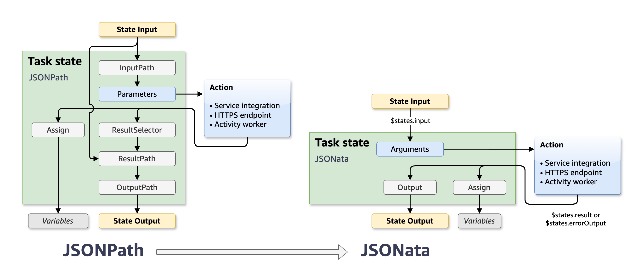
Task: Click the Variables box under JSONata
Action: point(480,221)
